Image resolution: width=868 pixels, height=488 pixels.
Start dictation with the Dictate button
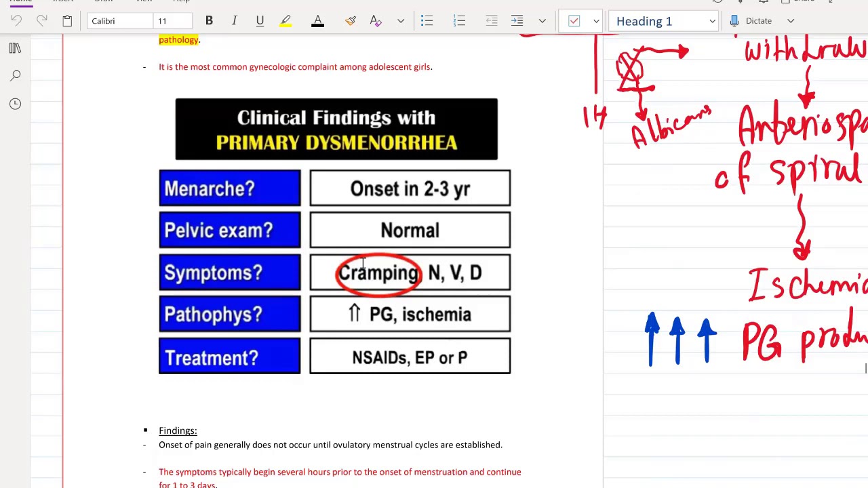751,21
